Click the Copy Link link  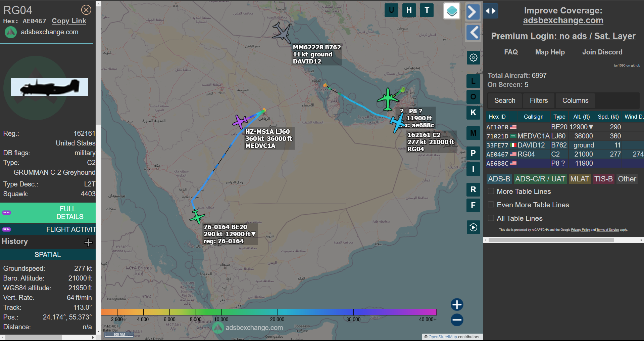[x=69, y=21]
